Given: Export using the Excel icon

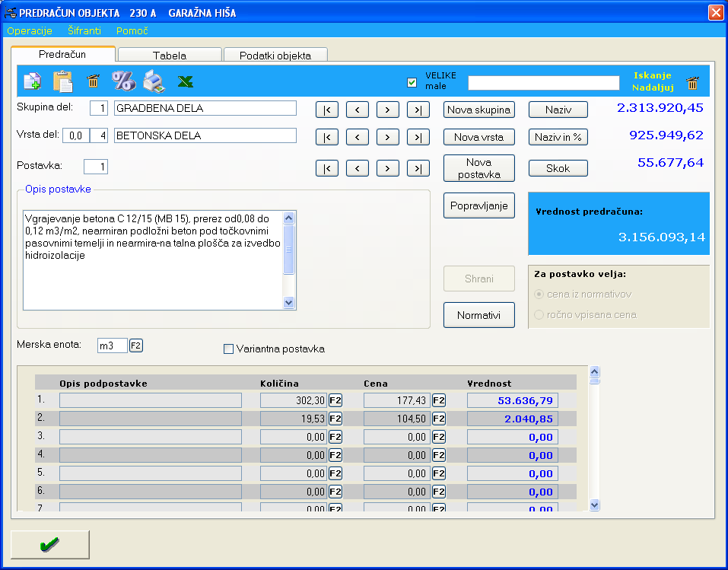Looking at the screenshot, I should tap(185, 81).
